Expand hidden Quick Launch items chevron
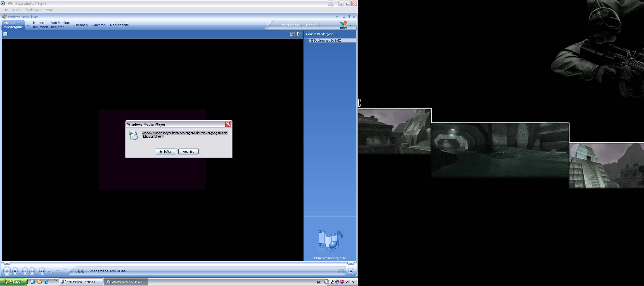 [55, 280]
